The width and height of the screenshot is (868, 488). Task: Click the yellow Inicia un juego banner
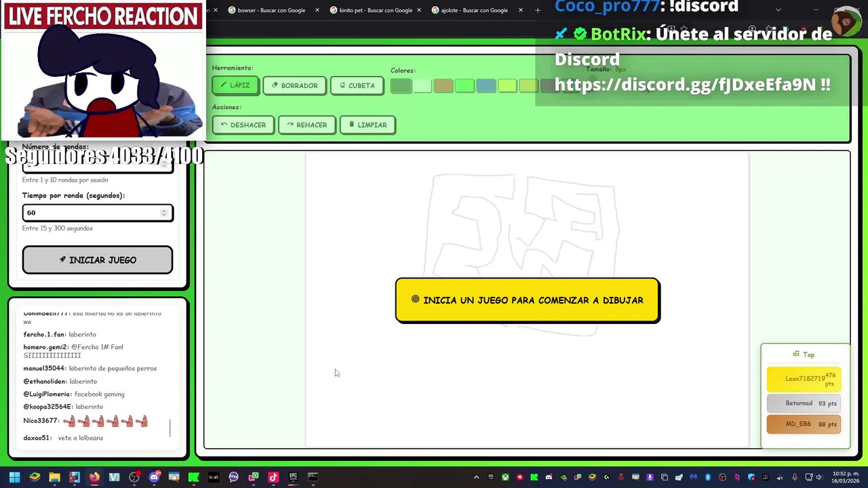[x=527, y=300]
